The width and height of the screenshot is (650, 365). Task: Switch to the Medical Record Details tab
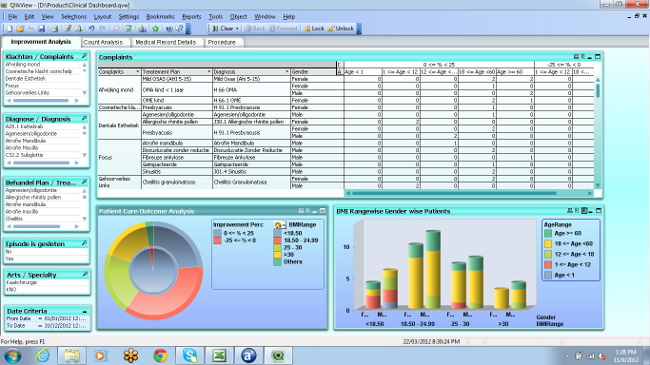pyautogui.click(x=165, y=42)
